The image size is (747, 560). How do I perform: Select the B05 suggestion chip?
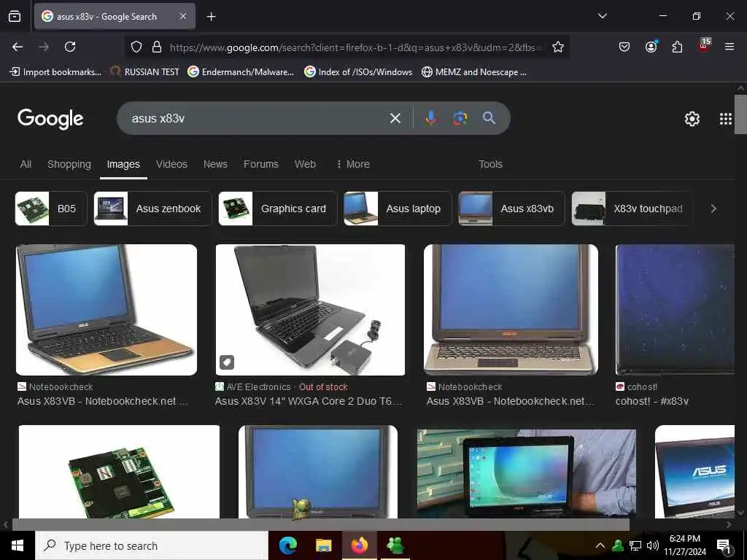(51, 209)
